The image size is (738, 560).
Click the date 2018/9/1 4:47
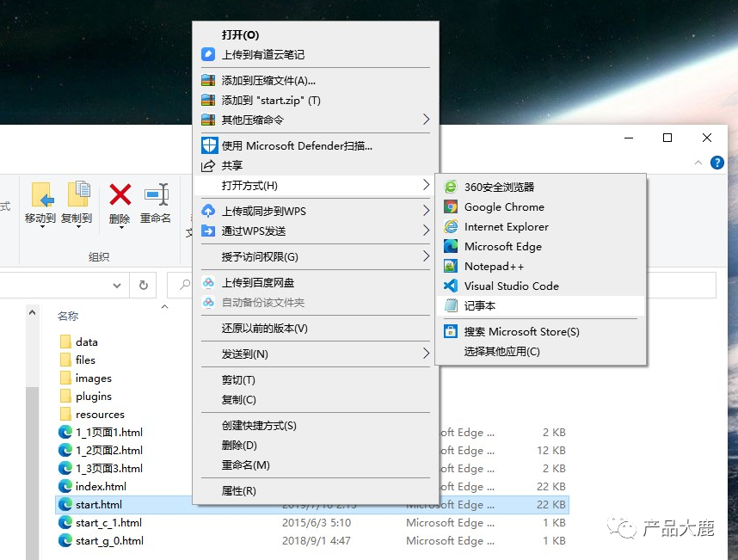[317, 541]
